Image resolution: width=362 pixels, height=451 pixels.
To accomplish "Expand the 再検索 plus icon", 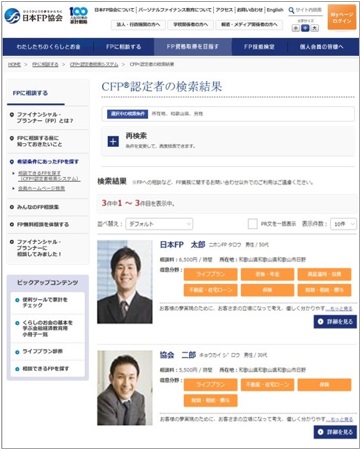I will click(x=113, y=141).
